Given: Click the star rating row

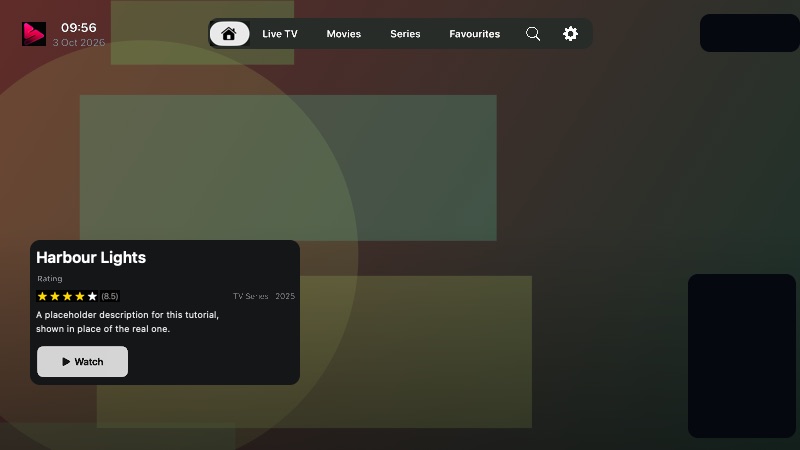Looking at the screenshot, I should point(67,296).
